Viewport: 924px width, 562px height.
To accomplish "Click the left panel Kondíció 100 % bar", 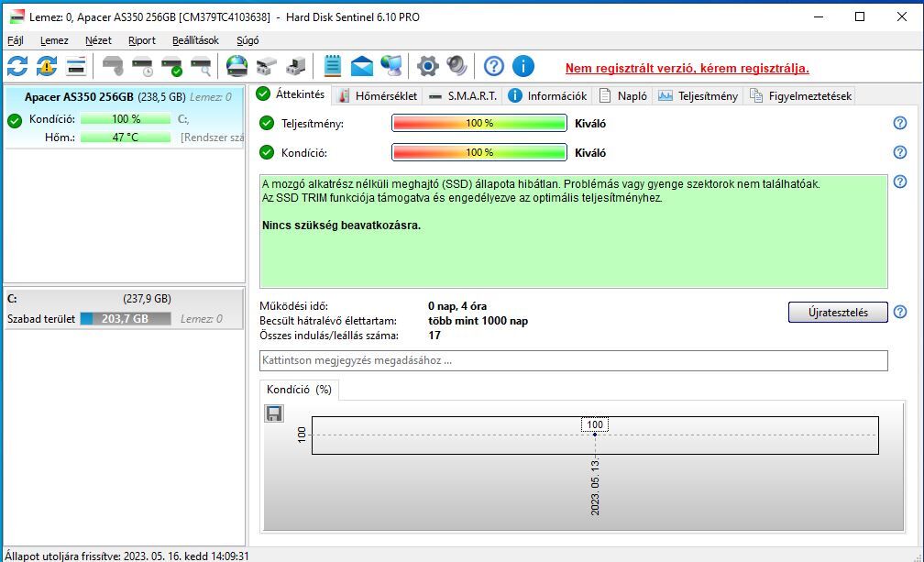I will tap(126, 119).
